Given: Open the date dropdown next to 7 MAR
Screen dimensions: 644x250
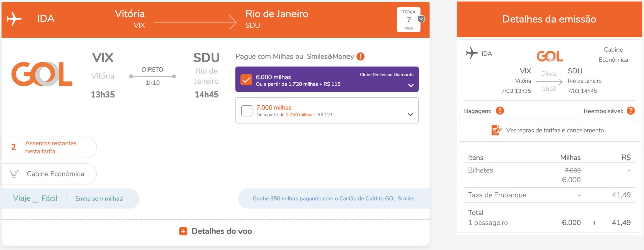Looking at the screenshot, I should (x=421, y=19).
